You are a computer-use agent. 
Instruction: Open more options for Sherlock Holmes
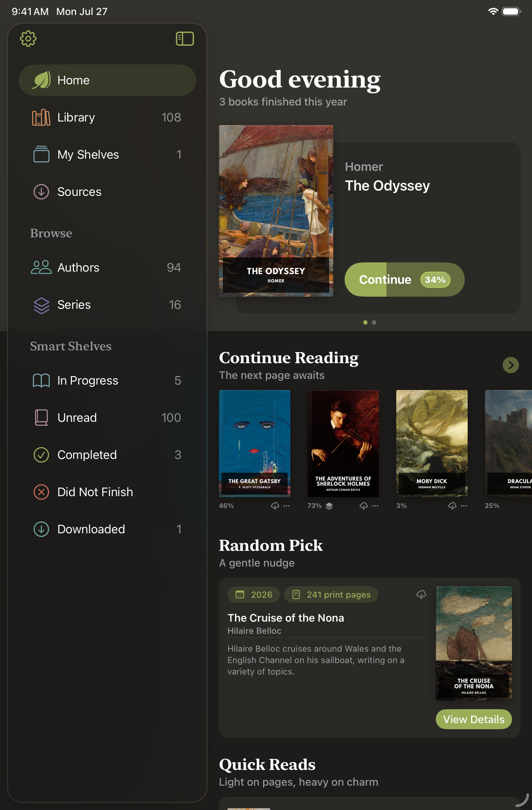375,506
